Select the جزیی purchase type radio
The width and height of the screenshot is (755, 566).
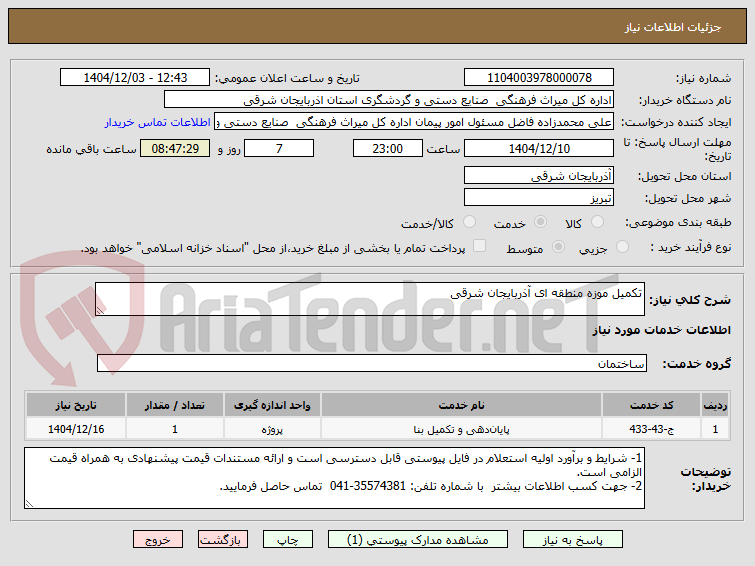tap(622, 247)
